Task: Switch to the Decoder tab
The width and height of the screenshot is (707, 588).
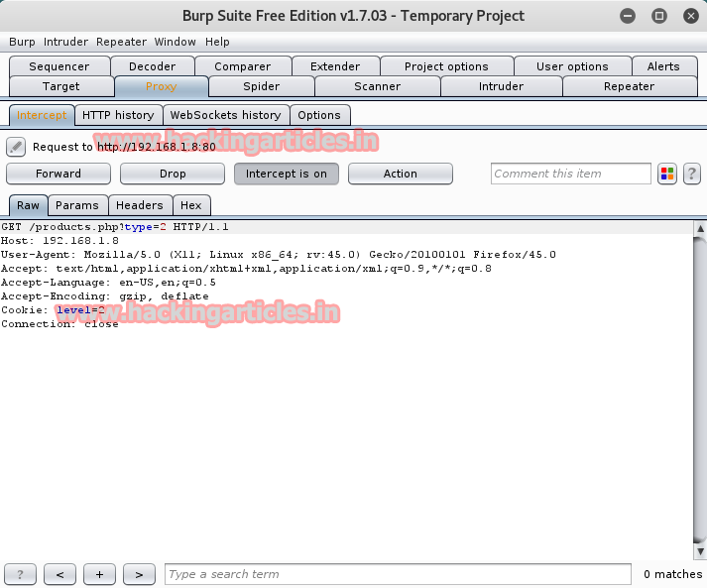Action: 153,66
